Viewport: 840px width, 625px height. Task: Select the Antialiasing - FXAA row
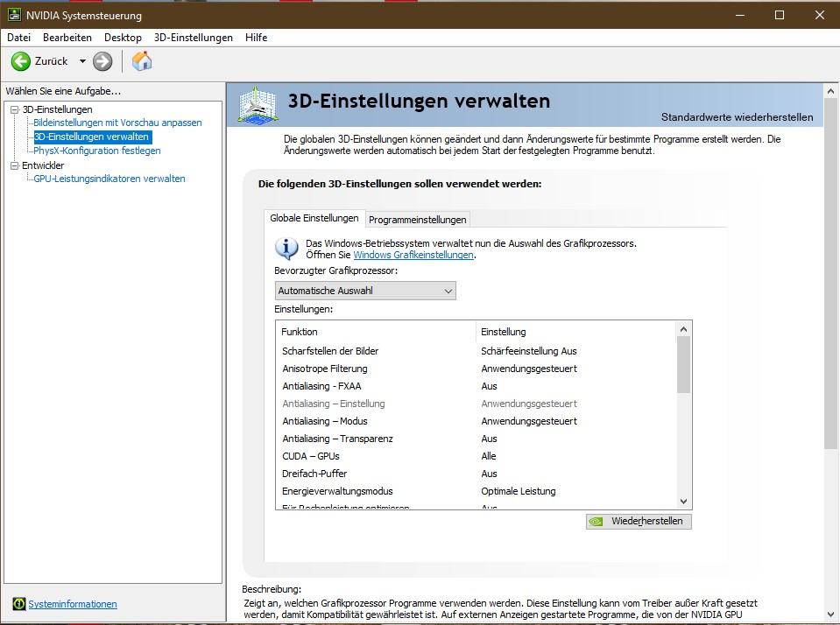tap(476, 386)
